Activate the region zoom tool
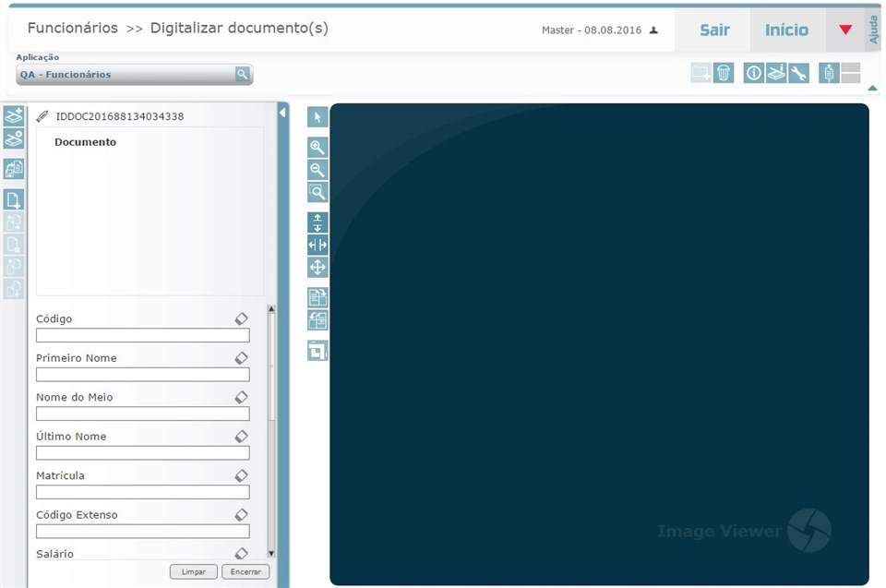886x588 pixels. pyautogui.click(x=317, y=192)
